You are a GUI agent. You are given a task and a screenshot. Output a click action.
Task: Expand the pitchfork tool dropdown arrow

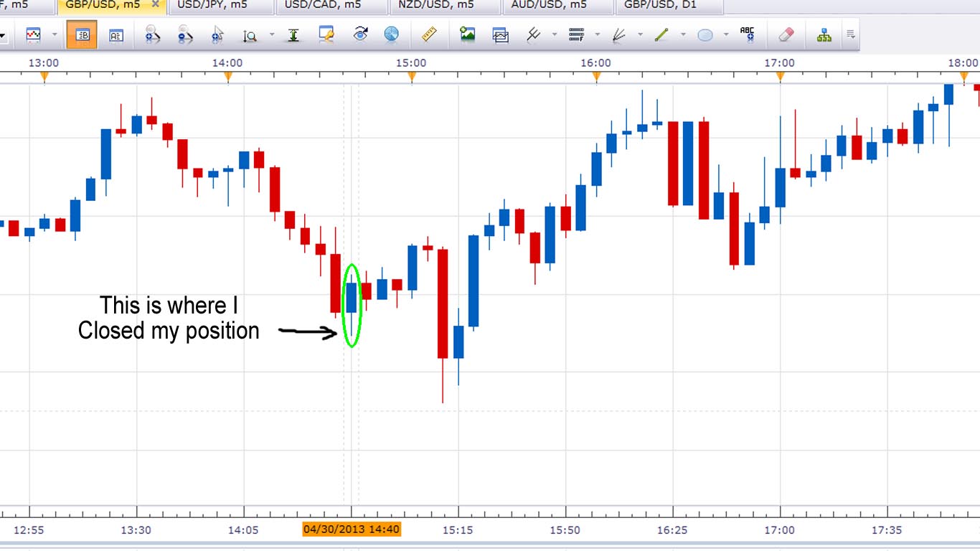[x=555, y=34]
